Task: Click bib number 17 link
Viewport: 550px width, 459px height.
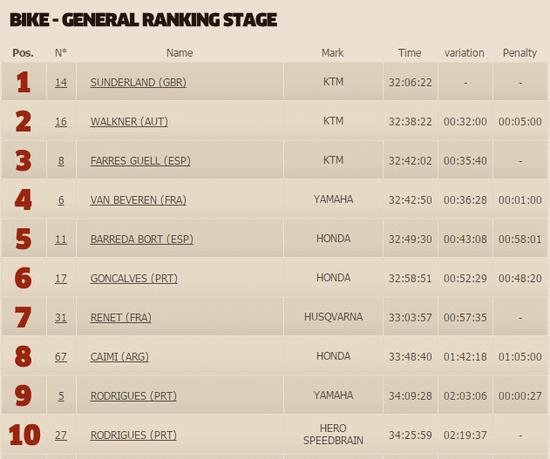Action: [61, 278]
